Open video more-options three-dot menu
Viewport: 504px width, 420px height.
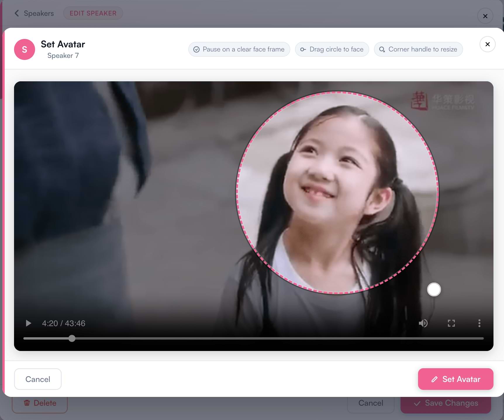(x=479, y=323)
